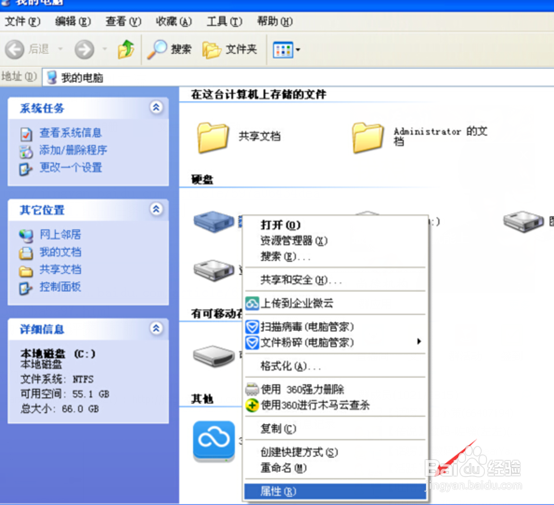
Task: Click the 添加/删除程序 icon
Action: pyautogui.click(x=26, y=151)
